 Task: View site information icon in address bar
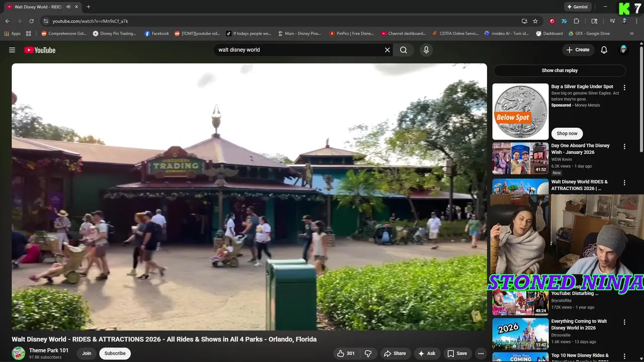[x=46, y=21]
